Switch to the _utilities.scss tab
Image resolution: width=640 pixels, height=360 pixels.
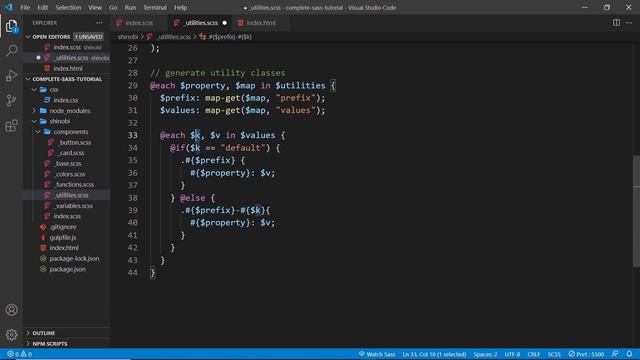click(x=200, y=23)
